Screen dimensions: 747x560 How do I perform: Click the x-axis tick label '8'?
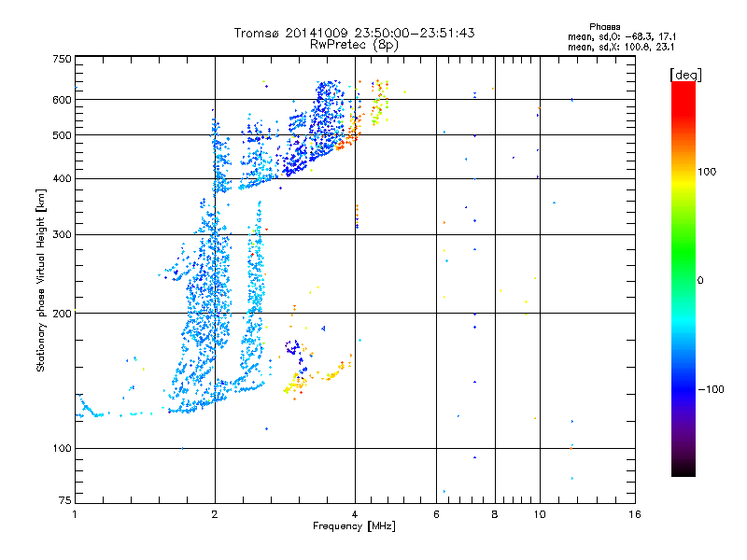pyautogui.click(x=495, y=514)
